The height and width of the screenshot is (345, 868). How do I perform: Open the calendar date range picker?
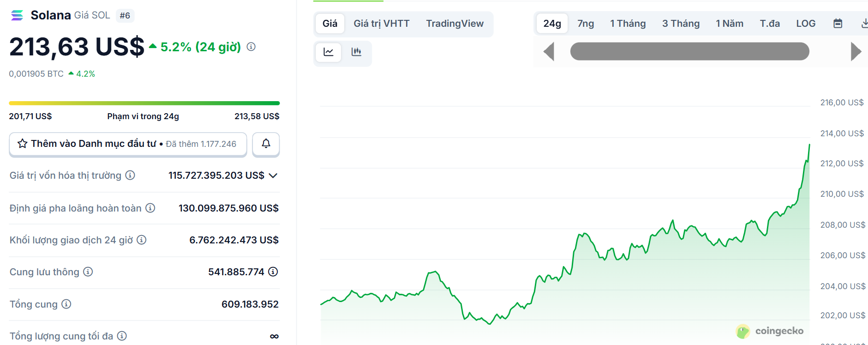[838, 24]
